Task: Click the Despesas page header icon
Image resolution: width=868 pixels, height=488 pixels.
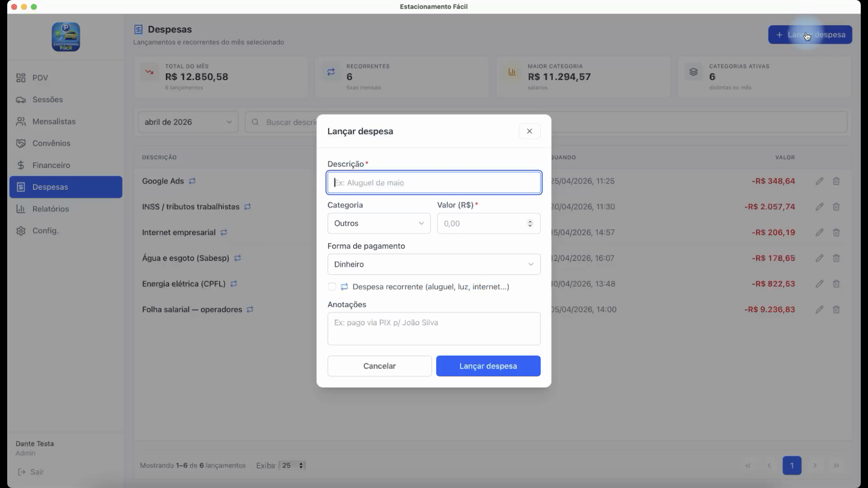Action: pyautogui.click(x=138, y=29)
